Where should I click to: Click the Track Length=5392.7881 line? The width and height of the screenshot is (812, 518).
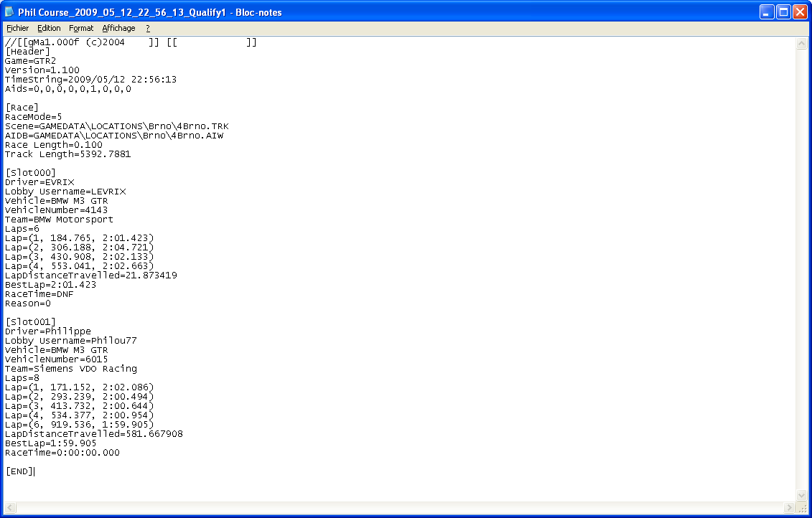(x=67, y=154)
